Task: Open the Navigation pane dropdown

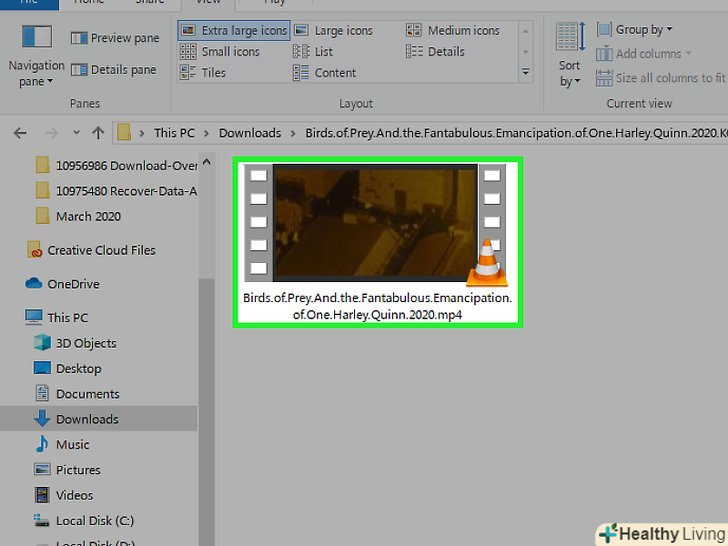Action: point(36,56)
